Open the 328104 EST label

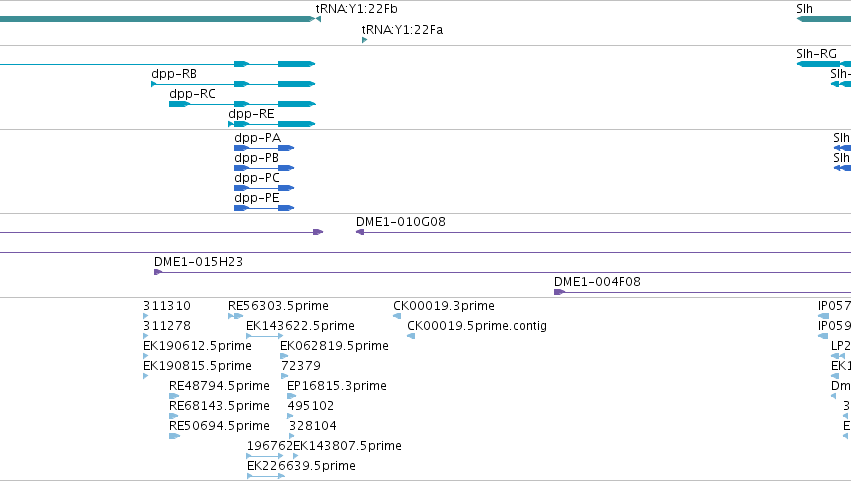point(313,426)
